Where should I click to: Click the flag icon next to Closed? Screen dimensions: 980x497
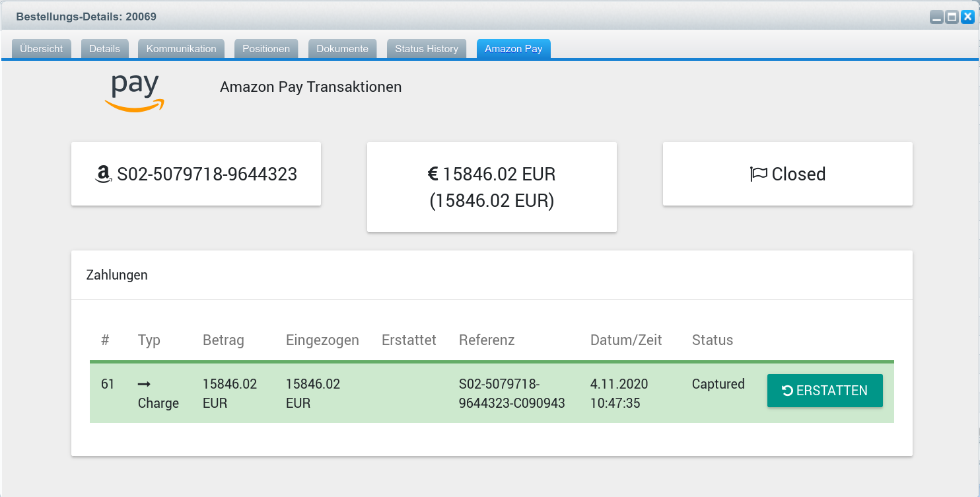pyautogui.click(x=758, y=174)
